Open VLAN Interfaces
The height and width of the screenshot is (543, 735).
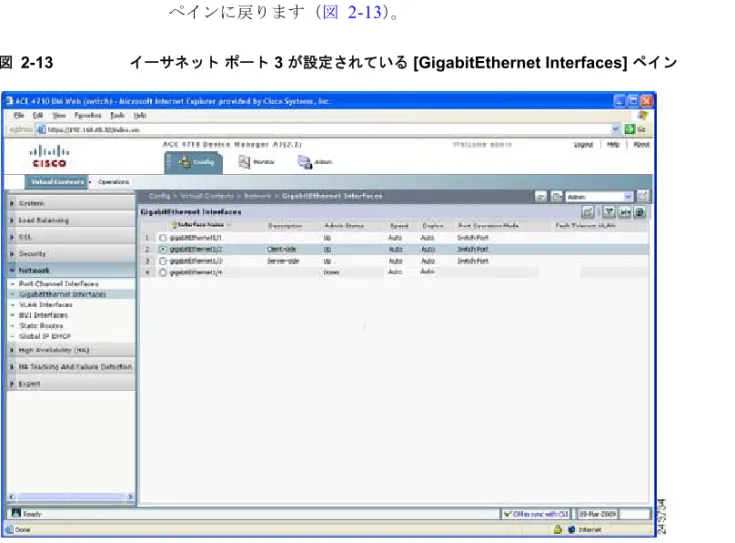(x=46, y=305)
